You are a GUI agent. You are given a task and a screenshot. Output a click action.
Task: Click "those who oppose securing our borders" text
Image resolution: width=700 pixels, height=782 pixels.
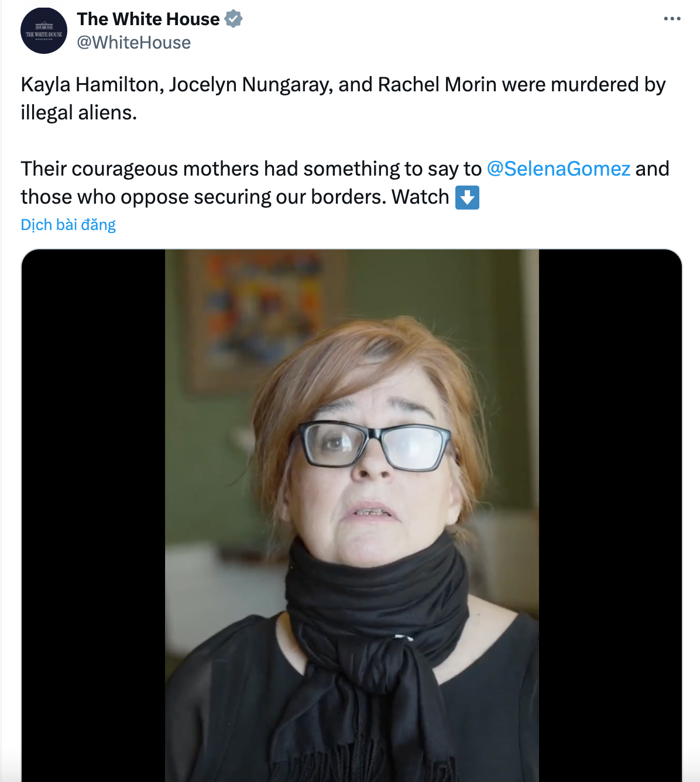(203, 197)
